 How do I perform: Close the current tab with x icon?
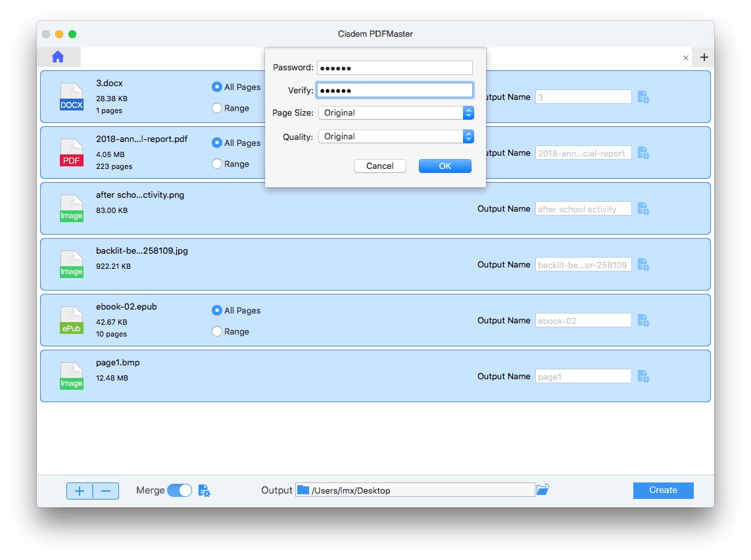[685, 58]
